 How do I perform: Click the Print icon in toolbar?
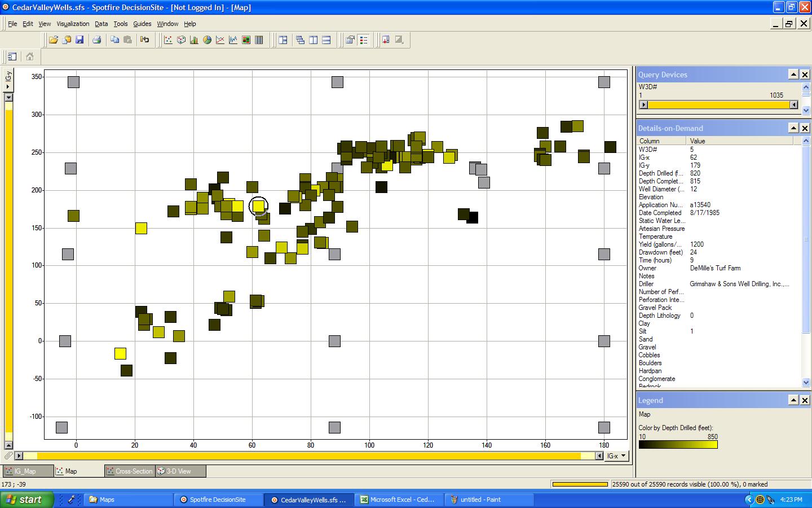click(x=97, y=40)
